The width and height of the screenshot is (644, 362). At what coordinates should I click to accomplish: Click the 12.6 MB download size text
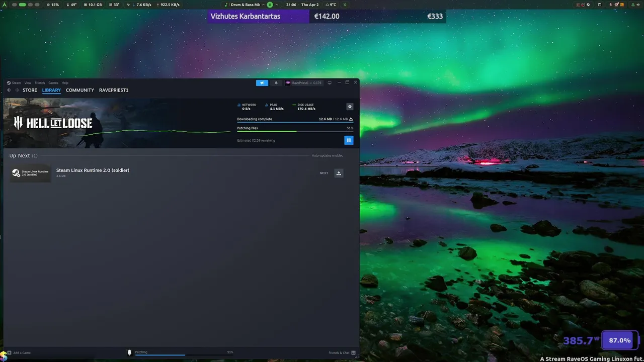(333, 119)
